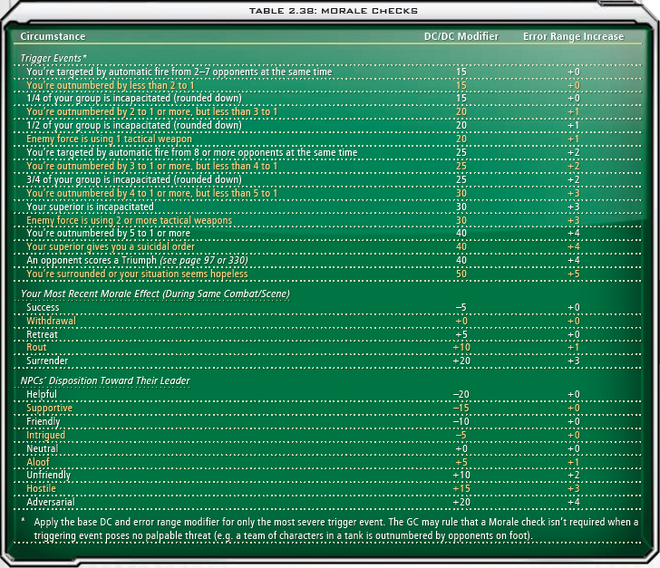Select the Adversarial +4 error range value

coord(573,502)
